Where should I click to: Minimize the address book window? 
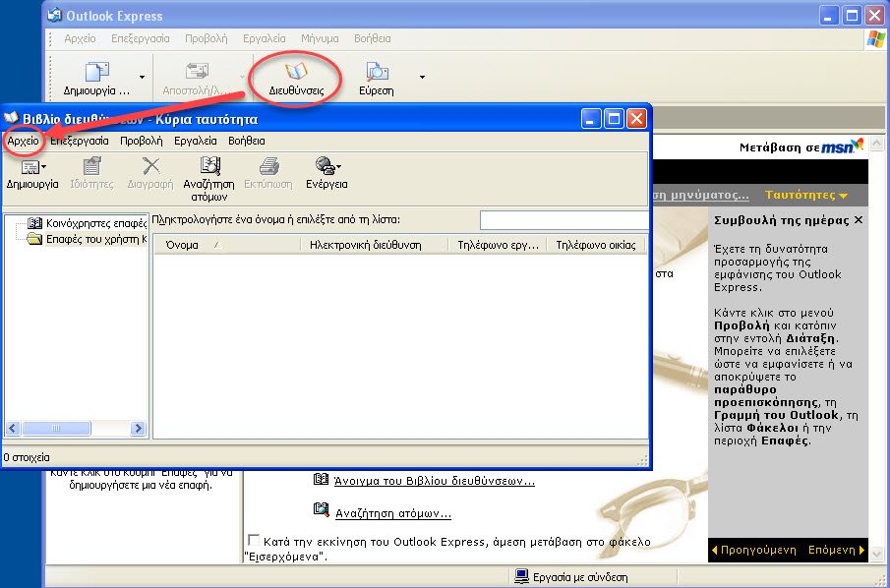click(x=591, y=119)
